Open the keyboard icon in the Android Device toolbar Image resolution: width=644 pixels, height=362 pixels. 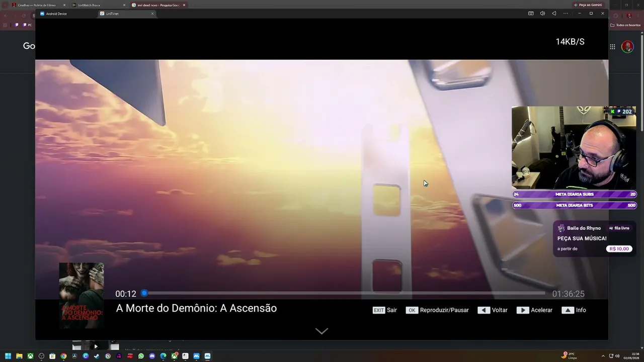click(x=531, y=14)
